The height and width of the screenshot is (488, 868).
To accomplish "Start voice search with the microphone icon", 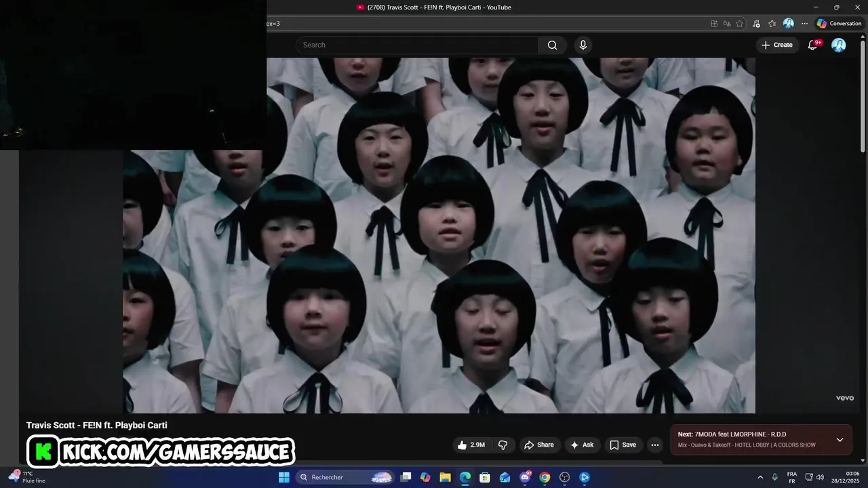I will pyautogui.click(x=583, y=45).
